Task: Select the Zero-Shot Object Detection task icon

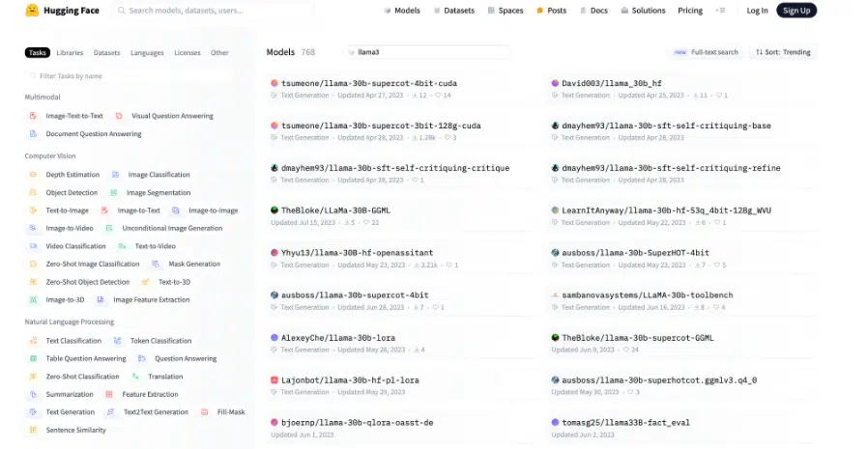Action: point(33,281)
